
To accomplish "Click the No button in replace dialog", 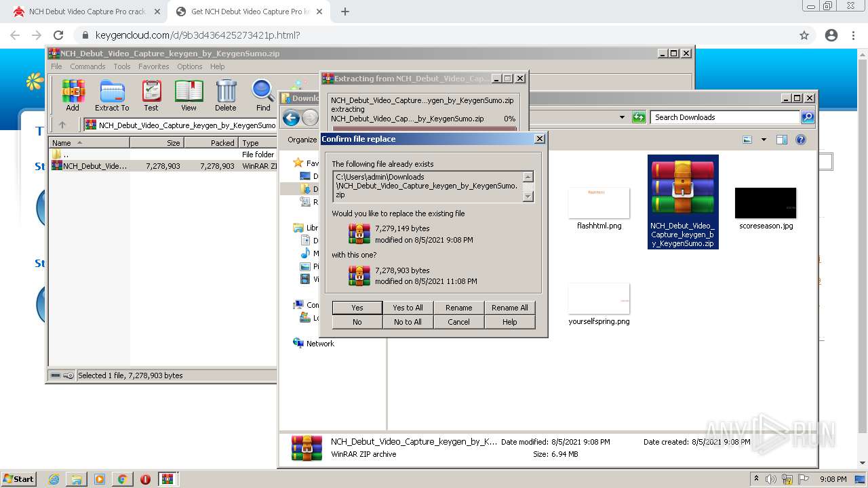I will click(357, 322).
